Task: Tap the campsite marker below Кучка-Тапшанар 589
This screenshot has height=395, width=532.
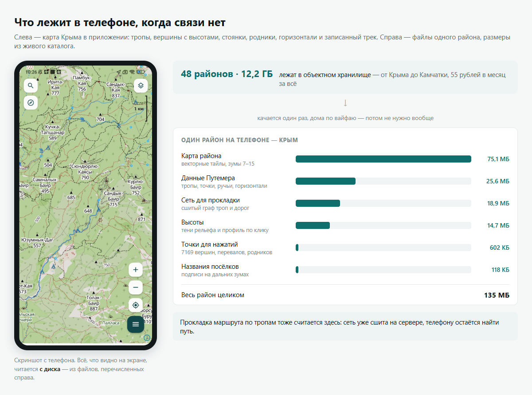Action: coord(48,148)
